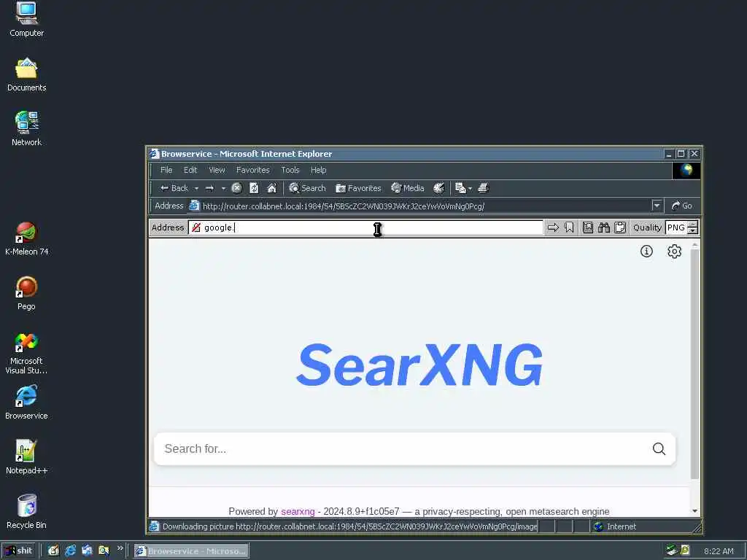
Task: Open the Favorites pane in IE toolbar
Action: (358, 188)
